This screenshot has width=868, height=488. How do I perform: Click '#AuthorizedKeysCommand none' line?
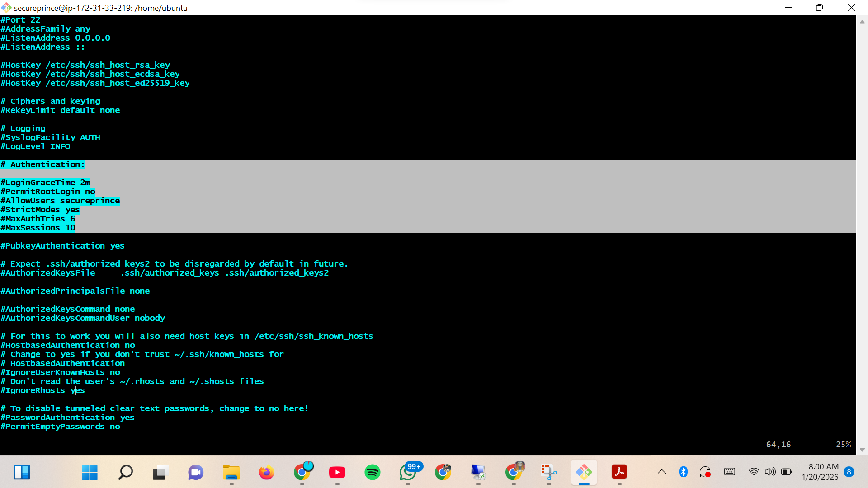tap(68, 309)
